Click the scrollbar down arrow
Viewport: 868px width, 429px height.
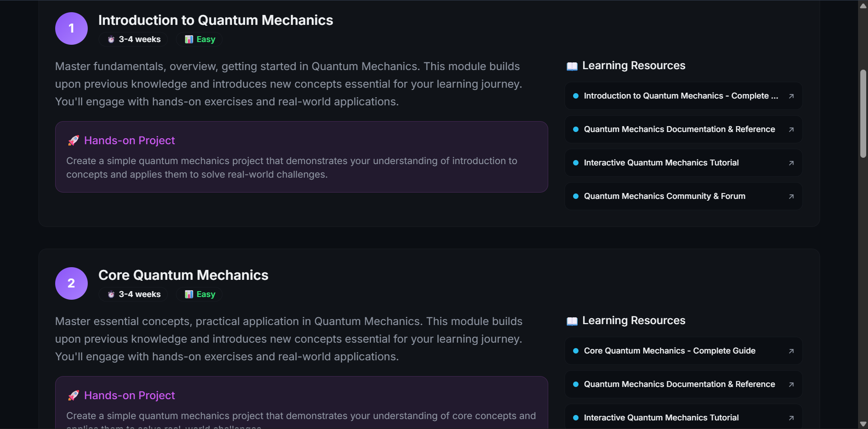pyautogui.click(x=863, y=424)
